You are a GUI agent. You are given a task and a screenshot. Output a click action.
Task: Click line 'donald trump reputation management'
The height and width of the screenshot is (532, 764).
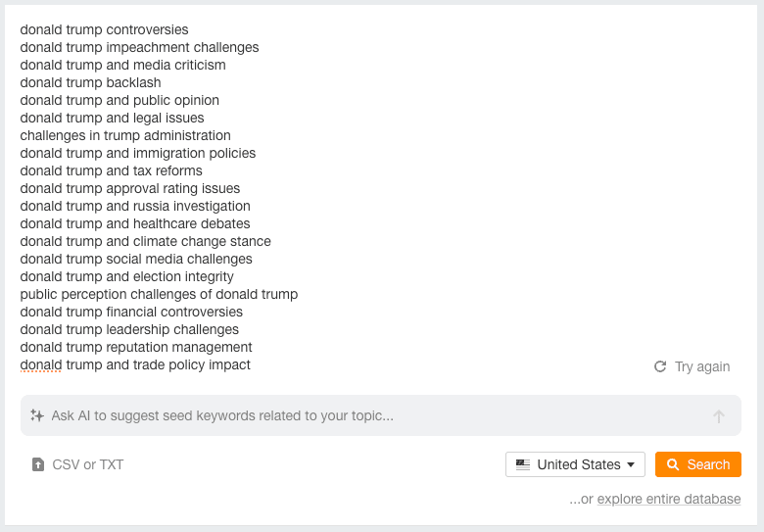136,348
